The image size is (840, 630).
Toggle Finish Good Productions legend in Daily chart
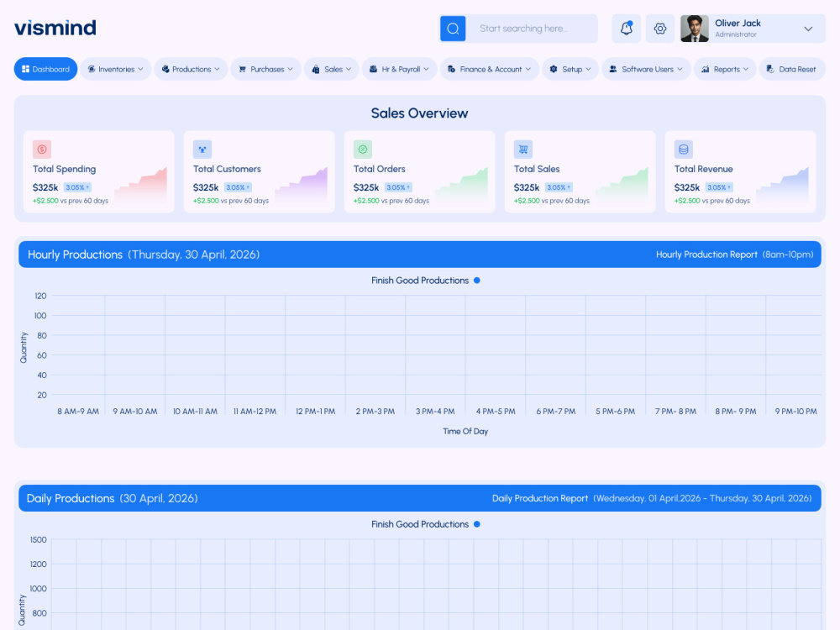pyautogui.click(x=425, y=524)
